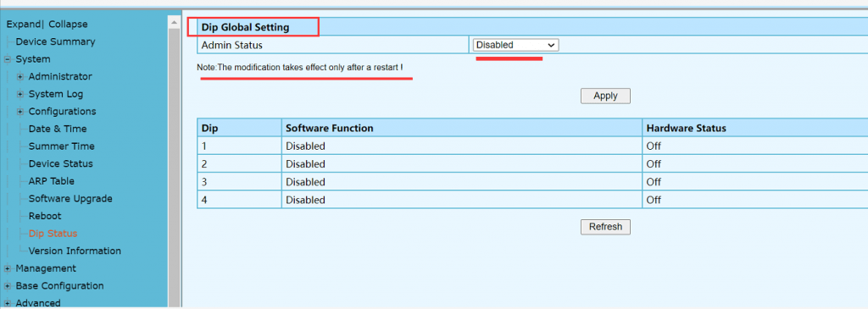Click the Dip Global Setting heading
868x309 pixels.
245,27
